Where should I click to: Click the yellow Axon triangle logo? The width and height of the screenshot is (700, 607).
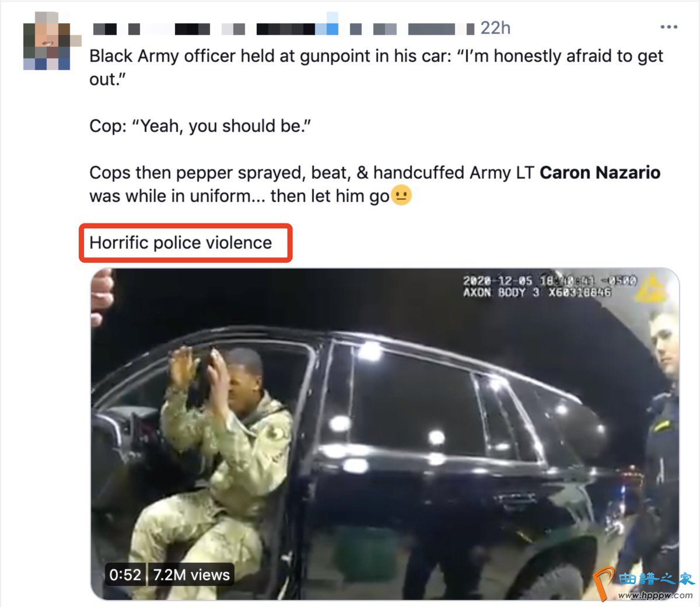[x=651, y=288]
